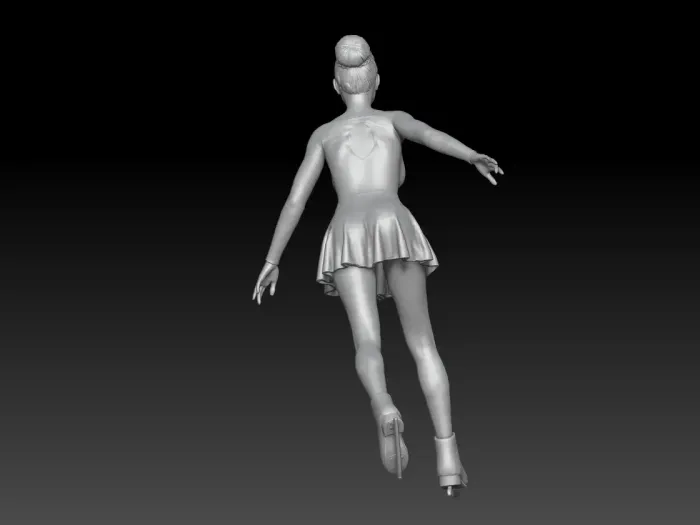Click the hair bun on the model
This screenshot has width=700, height=525.
click(x=353, y=50)
